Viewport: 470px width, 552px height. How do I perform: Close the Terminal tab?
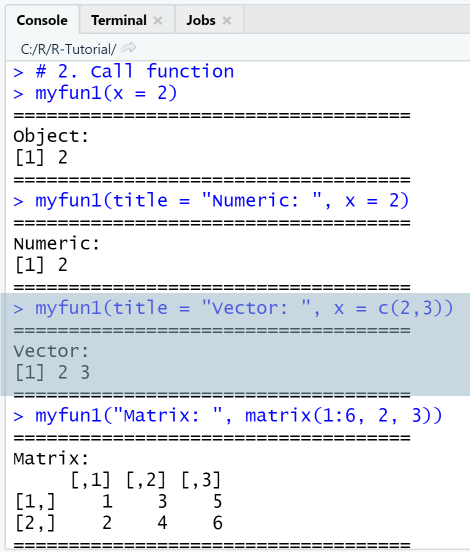(158, 21)
